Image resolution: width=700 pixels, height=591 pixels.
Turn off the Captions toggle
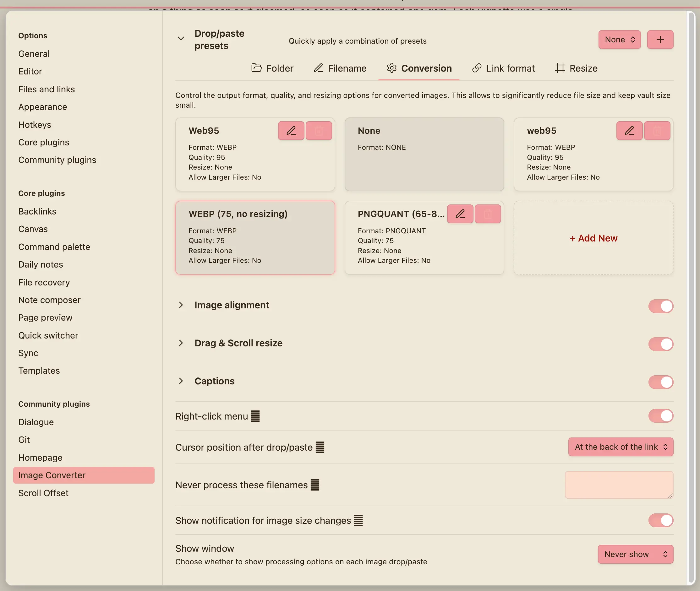point(660,382)
